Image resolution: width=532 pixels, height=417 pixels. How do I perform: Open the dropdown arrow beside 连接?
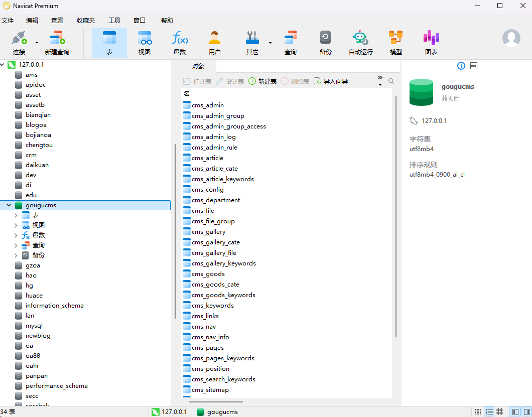point(37,43)
